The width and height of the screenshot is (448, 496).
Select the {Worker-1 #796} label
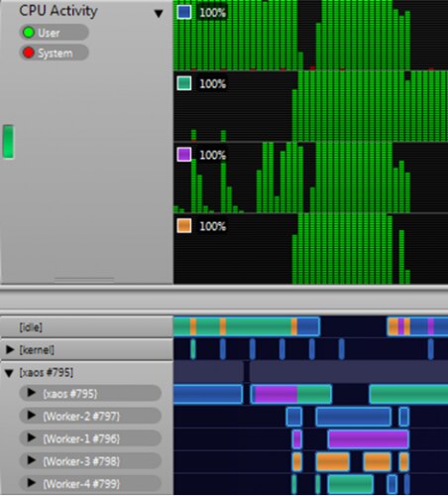click(x=81, y=438)
